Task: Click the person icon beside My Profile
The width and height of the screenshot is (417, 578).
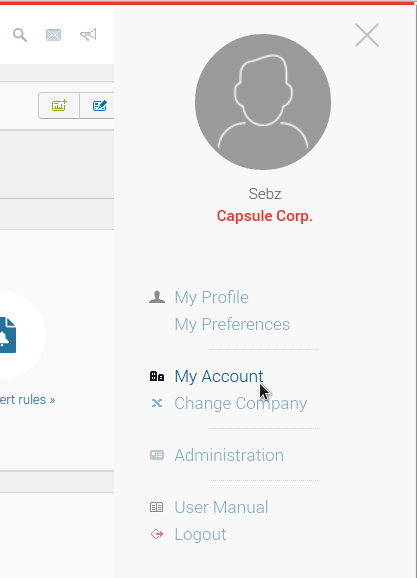Action: [x=157, y=297]
